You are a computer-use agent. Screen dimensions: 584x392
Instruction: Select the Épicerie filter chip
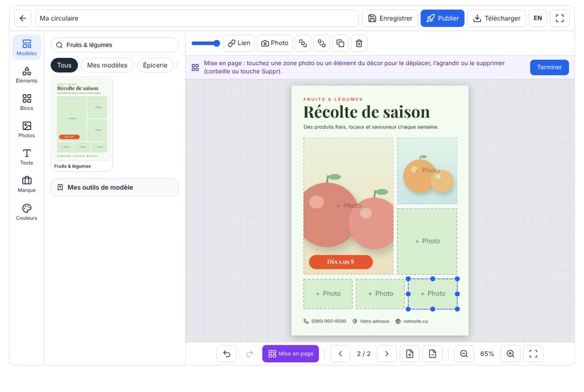tap(156, 65)
